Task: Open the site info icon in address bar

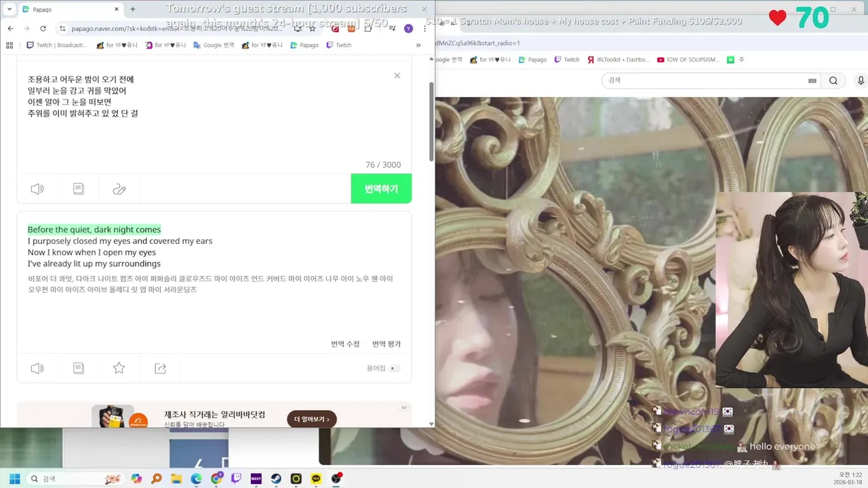Action: pos(62,28)
